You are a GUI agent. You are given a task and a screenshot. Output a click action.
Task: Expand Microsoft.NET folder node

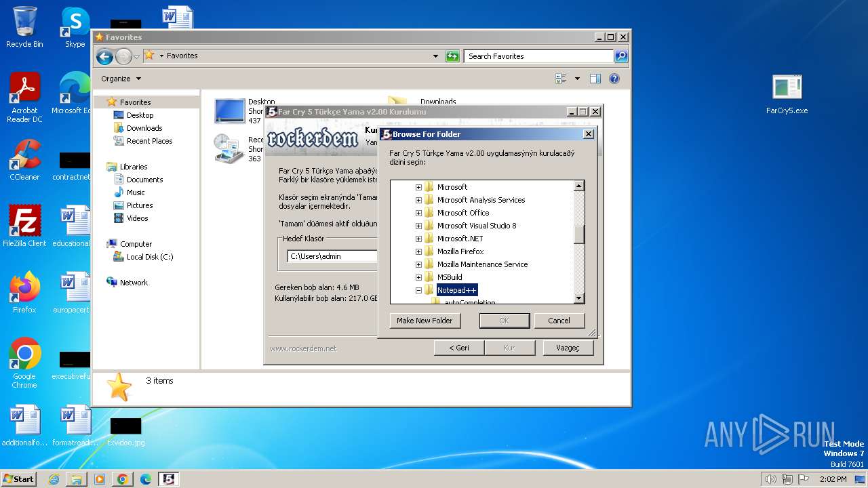tap(418, 239)
